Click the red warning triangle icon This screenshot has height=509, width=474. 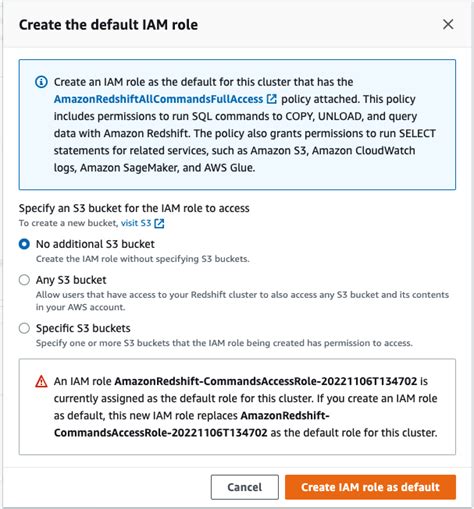(x=41, y=381)
